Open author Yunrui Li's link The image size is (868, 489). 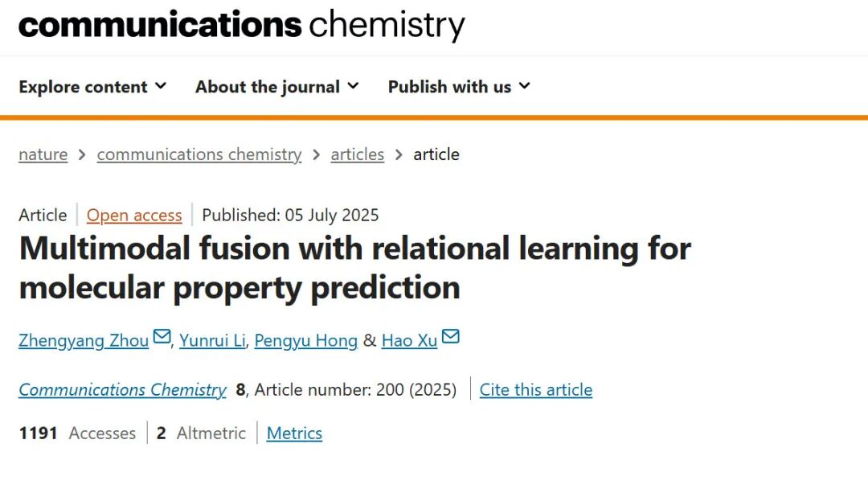click(212, 340)
